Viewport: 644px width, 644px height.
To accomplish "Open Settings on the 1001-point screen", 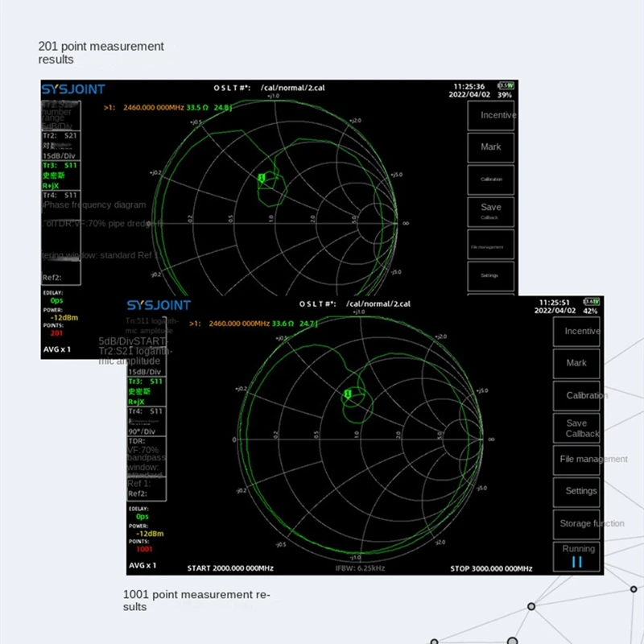I will 576,492.
